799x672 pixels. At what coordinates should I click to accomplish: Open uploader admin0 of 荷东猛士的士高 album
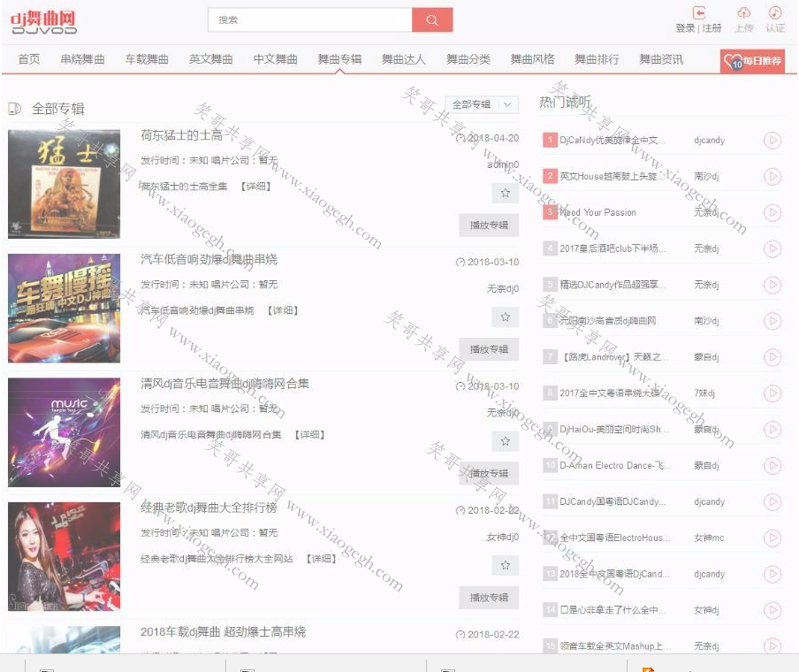click(x=502, y=164)
